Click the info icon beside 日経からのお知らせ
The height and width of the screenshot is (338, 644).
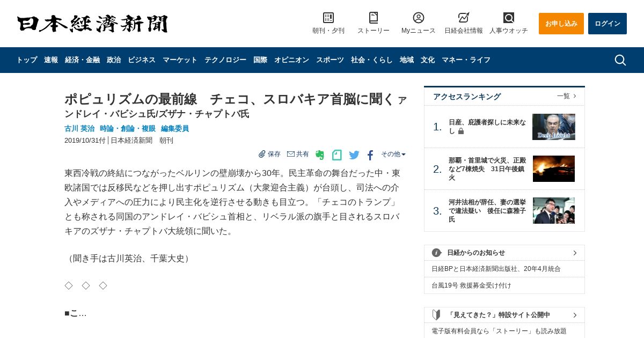point(437,253)
